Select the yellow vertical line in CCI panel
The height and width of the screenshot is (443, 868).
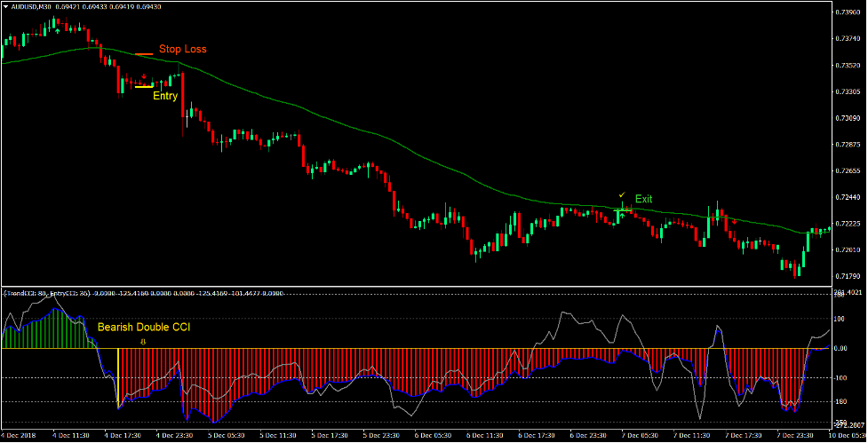coord(118,377)
